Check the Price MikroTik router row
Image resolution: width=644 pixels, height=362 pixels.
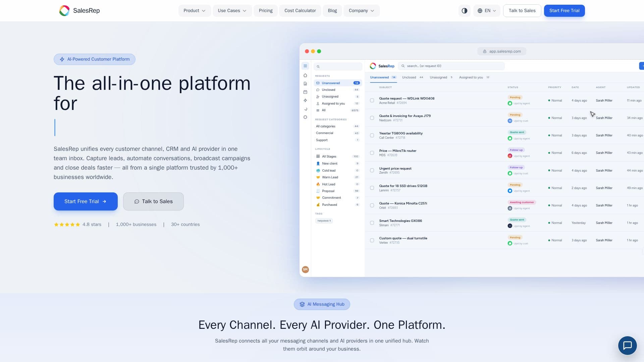pos(372,153)
